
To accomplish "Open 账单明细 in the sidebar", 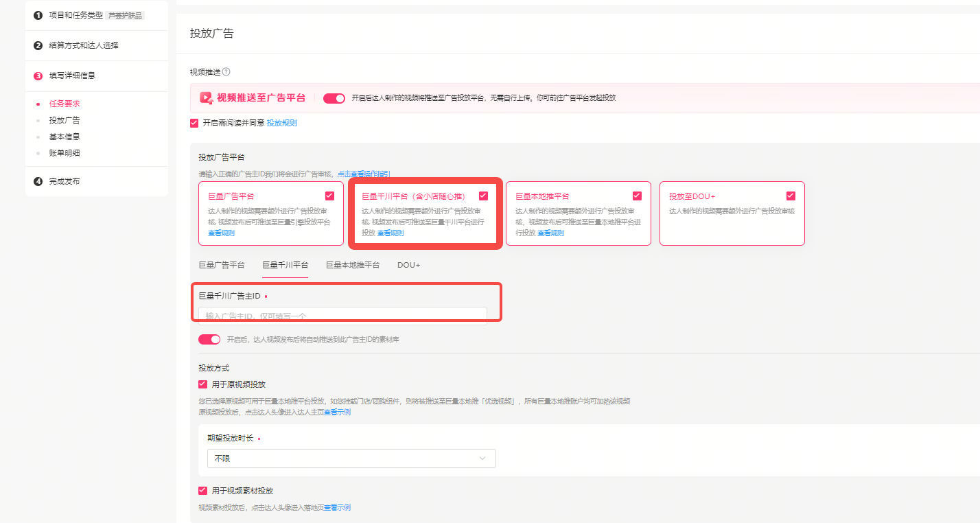I will (x=65, y=153).
